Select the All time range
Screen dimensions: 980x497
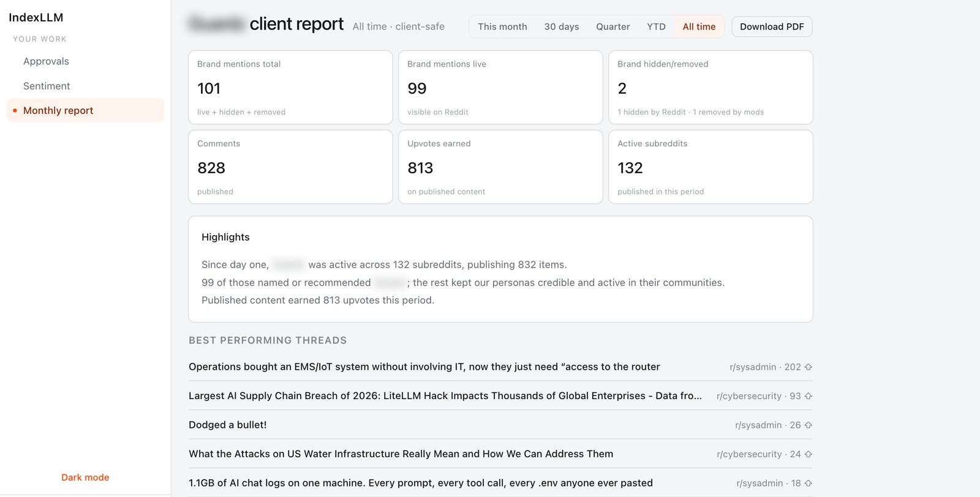point(699,27)
